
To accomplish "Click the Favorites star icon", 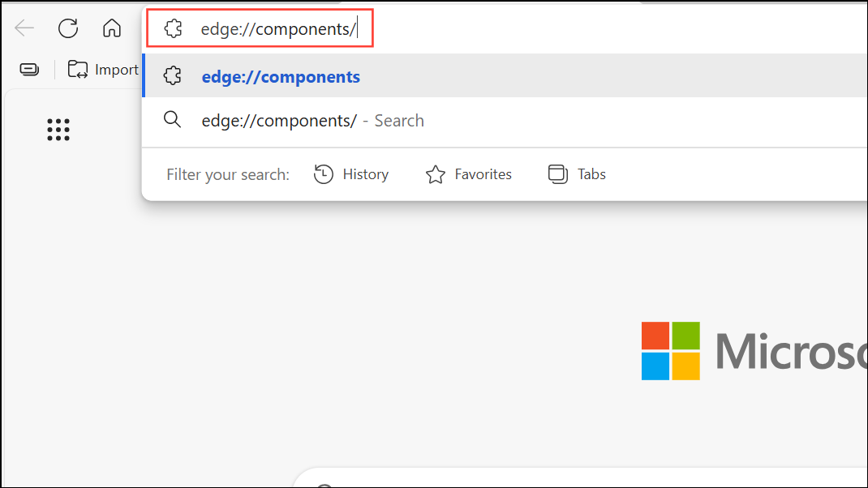I will click(x=436, y=173).
